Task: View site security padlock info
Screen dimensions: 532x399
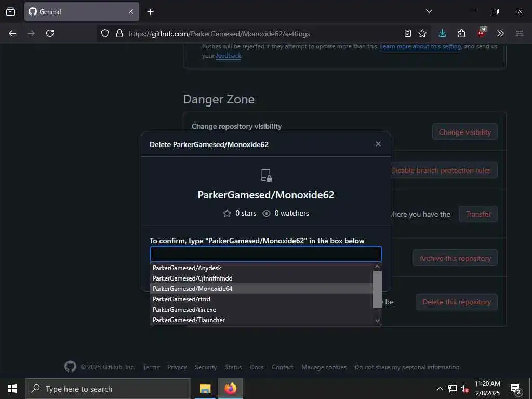Action: (119, 34)
